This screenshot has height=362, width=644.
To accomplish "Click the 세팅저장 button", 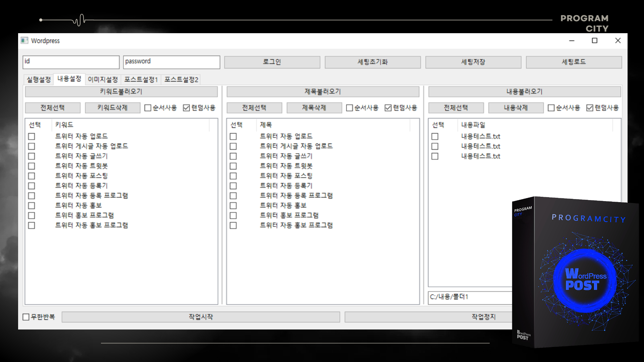I will tap(473, 62).
